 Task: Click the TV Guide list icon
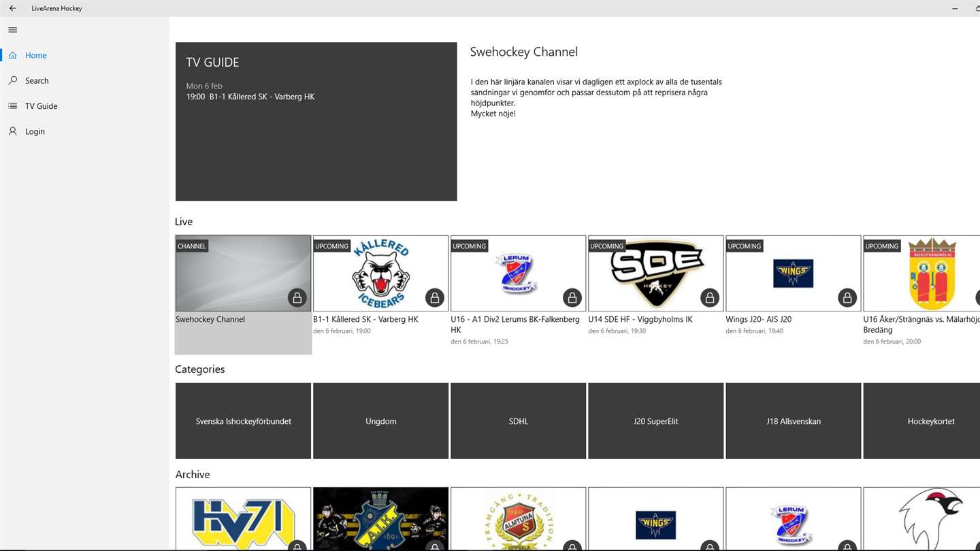click(12, 106)
